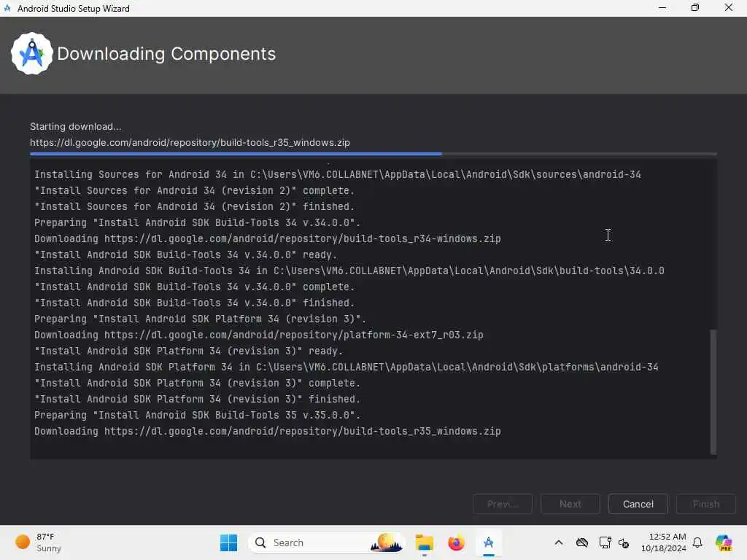Open the clock showing 12:52 AM
Screen dimensions: 747x560
pos(664,542)
